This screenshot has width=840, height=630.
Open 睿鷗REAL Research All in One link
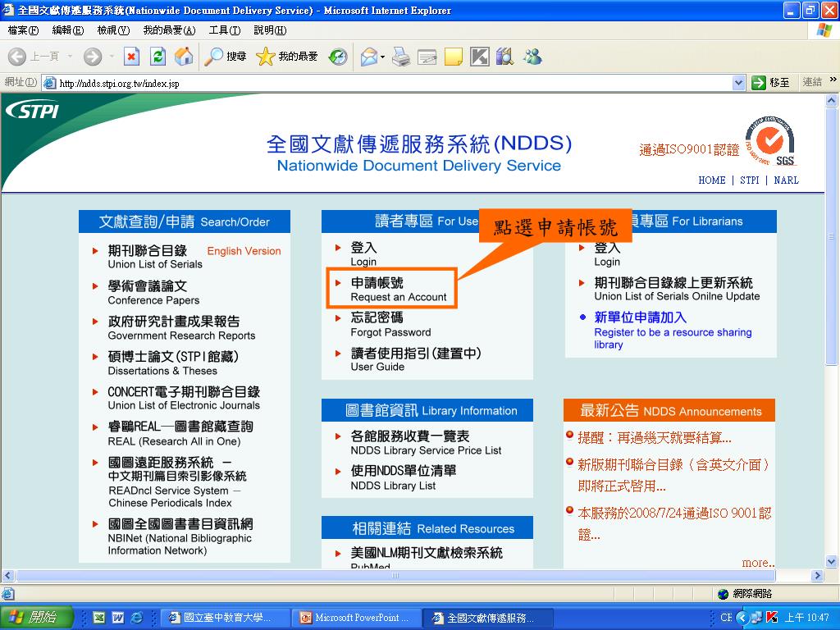point(180,433)
